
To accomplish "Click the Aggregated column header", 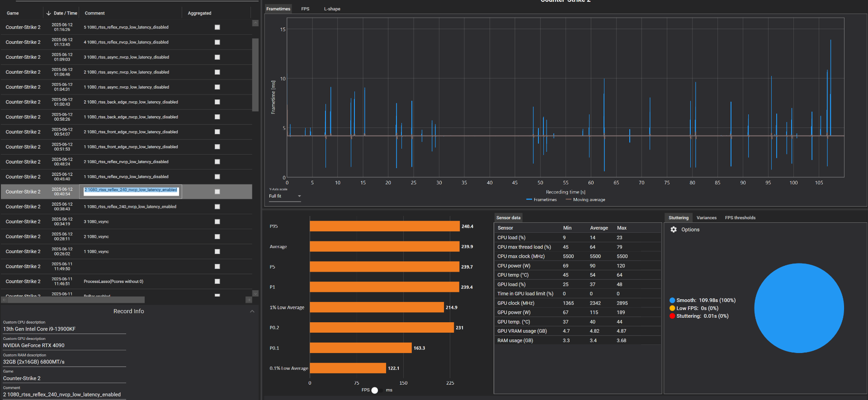I will click(199, 13).
